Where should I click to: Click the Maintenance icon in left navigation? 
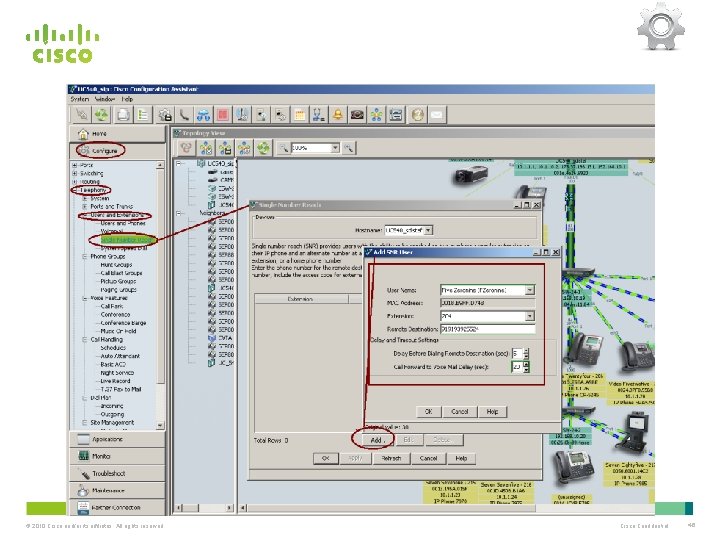(x=83, y=490)
